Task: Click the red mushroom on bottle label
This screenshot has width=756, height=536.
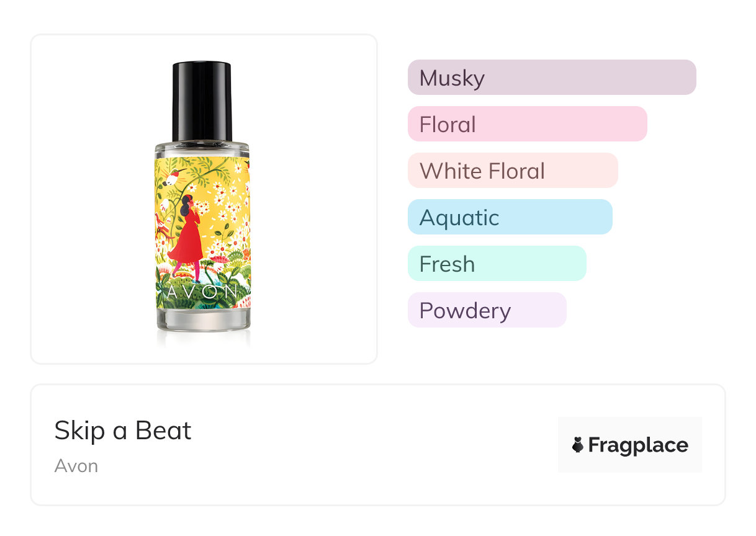Action: pyautogui.click(x=218, y=259)
